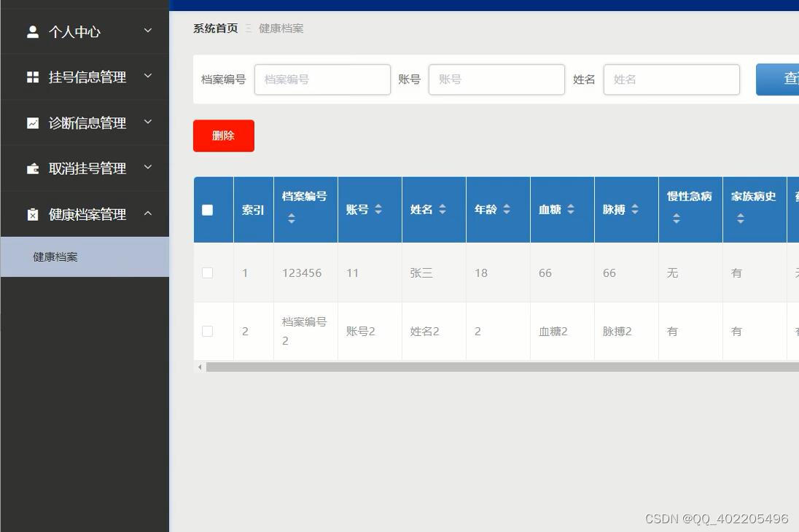The width and height of the screenshot is (799, 532).
Task: Click the 取消挂号管理 sidebar icon
Action: (32, 168)
